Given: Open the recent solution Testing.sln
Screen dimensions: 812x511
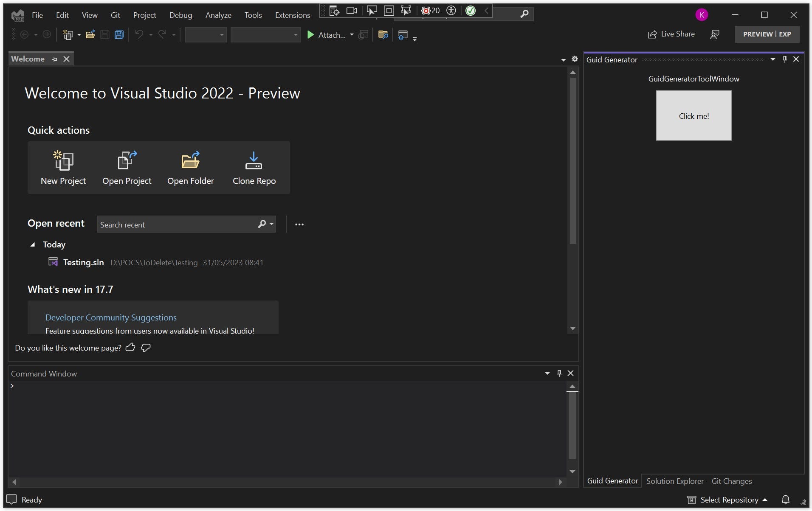Looking at the screenshot, I should pos(156,262).
